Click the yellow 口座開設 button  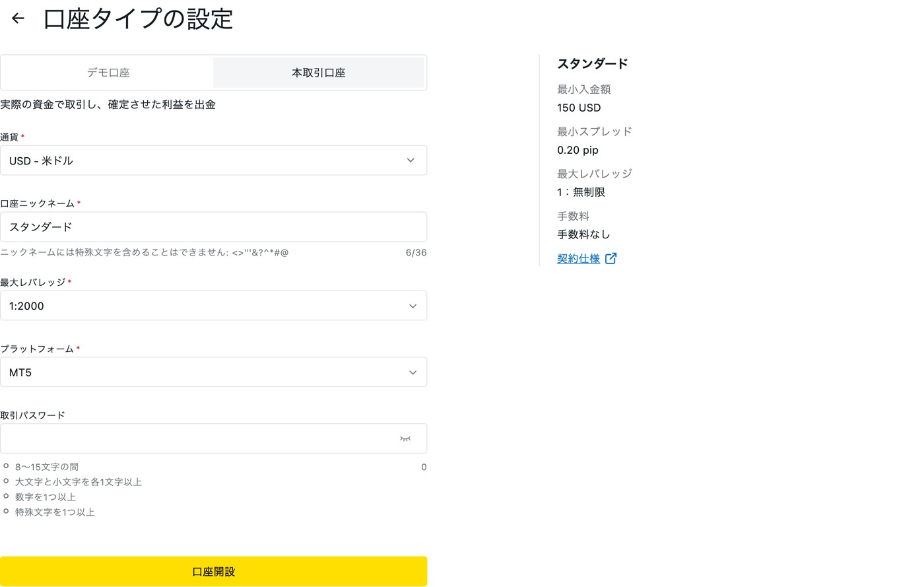(x=213, y=571)
